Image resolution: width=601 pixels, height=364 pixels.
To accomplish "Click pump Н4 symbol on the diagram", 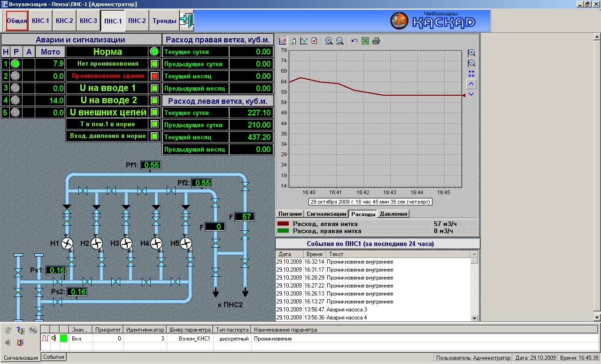I will coord(156,243).
